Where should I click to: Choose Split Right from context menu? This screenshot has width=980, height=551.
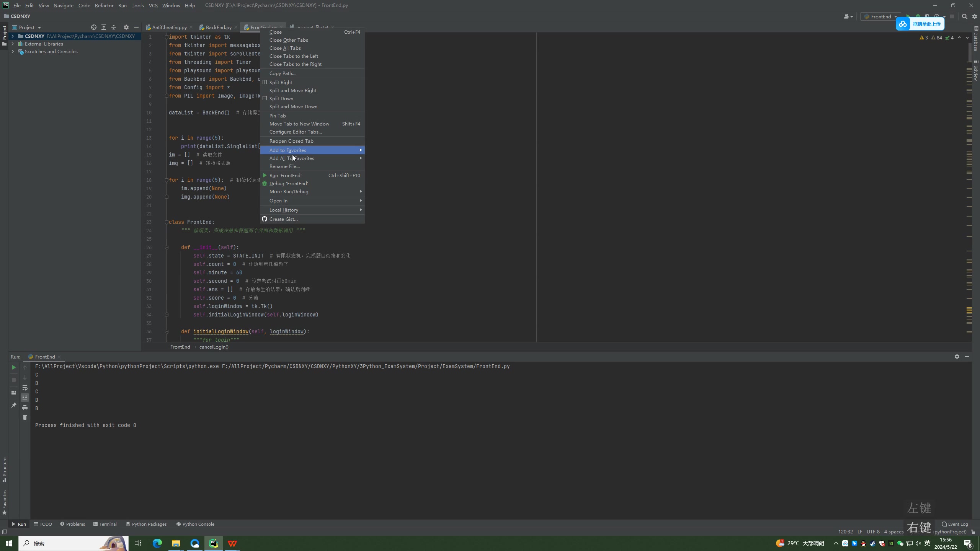pyautogui.click(x=281, y=83)
